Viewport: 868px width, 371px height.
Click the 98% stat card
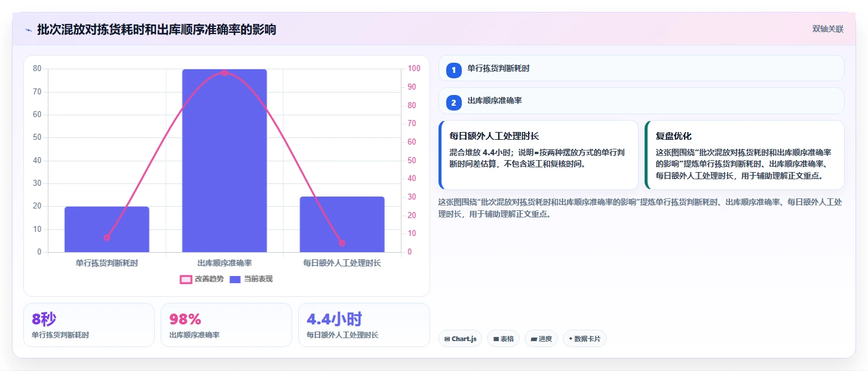point(226,325)
